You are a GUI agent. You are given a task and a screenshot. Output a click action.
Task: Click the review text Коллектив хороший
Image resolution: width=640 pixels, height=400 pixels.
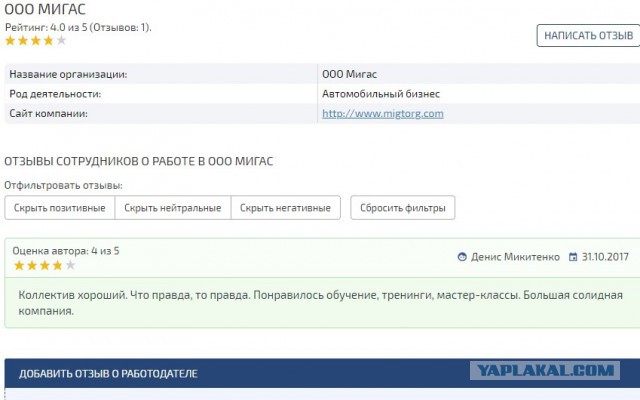pyautogui.click(x=320, y=303)
